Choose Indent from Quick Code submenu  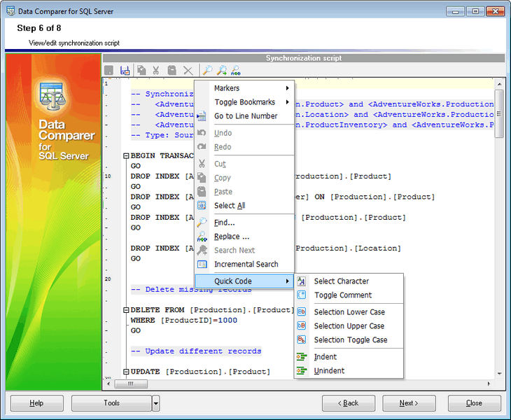pyautogui.click(x=349, y=357)
